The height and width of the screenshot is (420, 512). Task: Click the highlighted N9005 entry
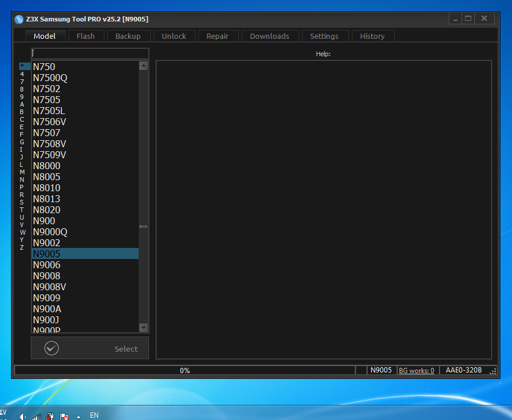coord(85,254)
